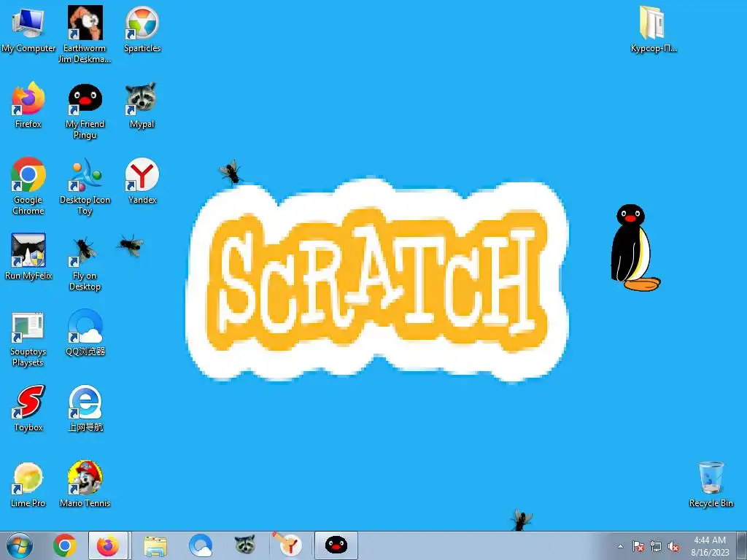Screen dimensions: 747x560
Task: Select the Toybox desktop shortcut
Action: tap(28, 408)
